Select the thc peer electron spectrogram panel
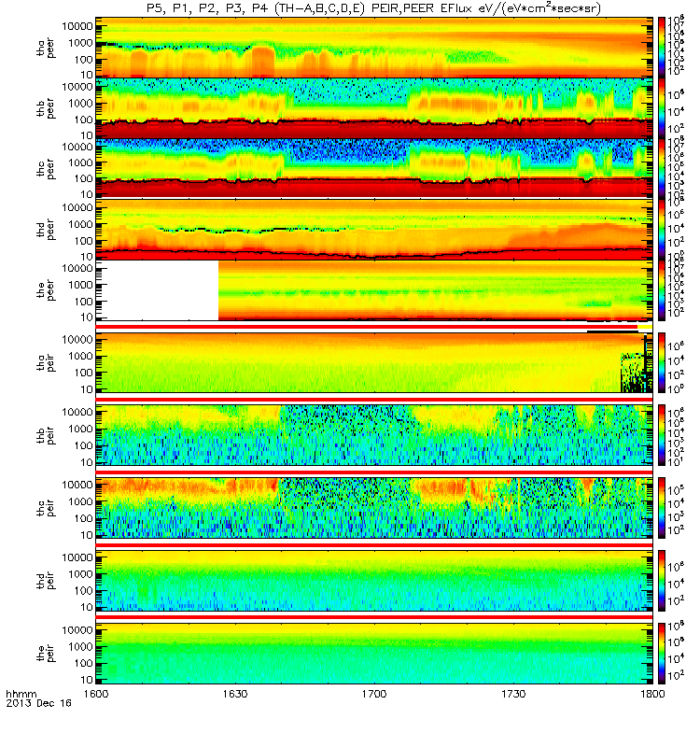The image size is (700, 747). coord(374,169)
